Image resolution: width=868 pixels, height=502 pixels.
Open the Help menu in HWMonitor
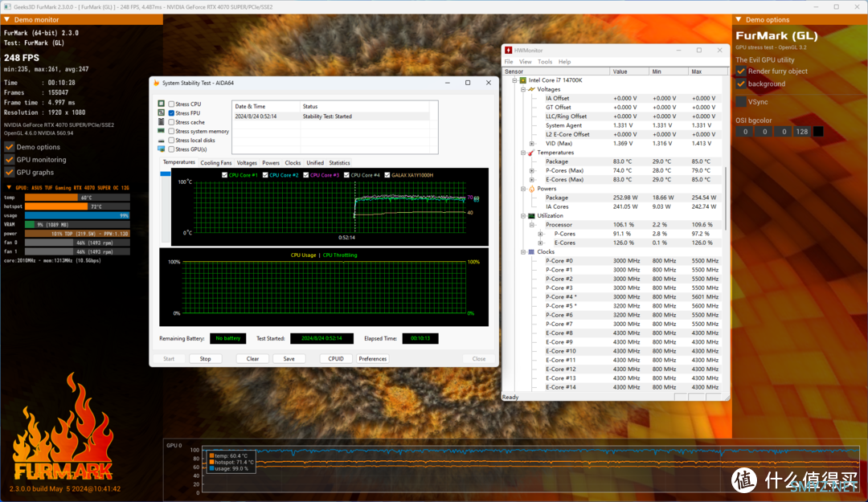click(x=565, y=62)
